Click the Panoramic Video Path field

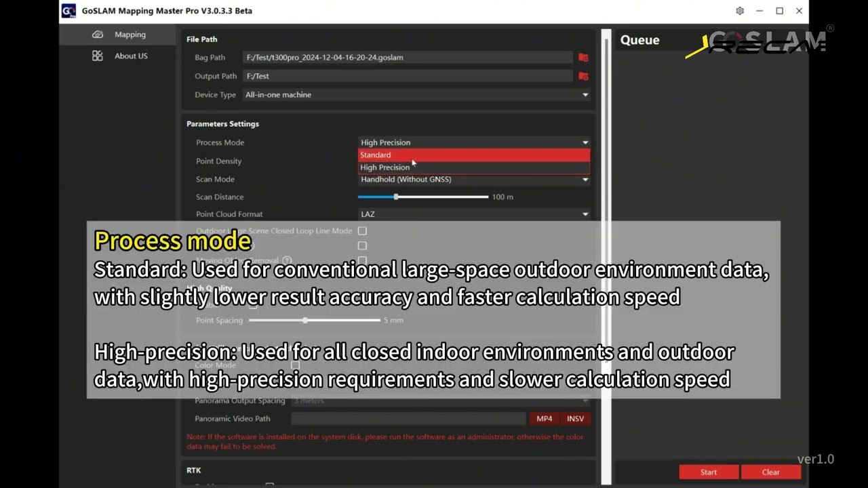pyautogui.click(x=408, y=419)
